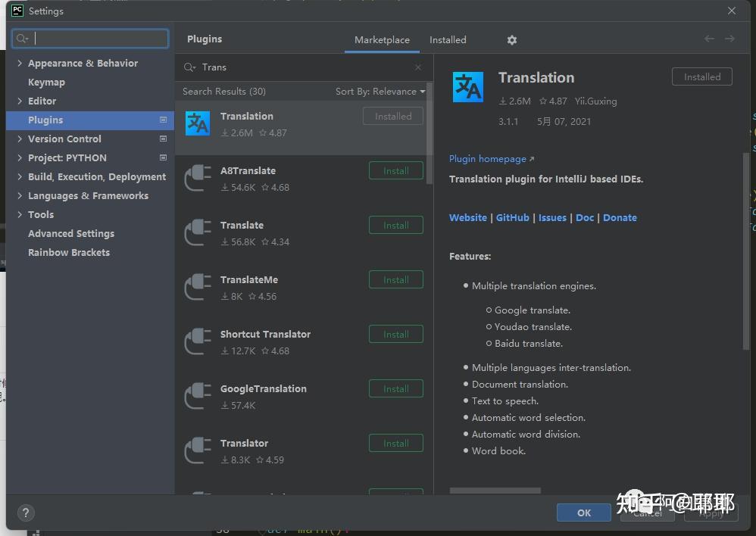Switch to the Installed tab

448,40
